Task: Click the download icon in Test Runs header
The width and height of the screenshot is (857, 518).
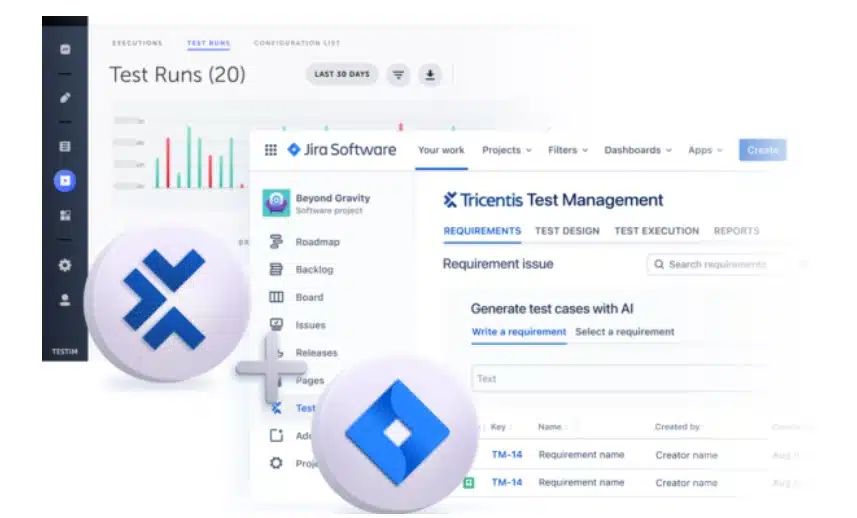Action: (429, 74)
